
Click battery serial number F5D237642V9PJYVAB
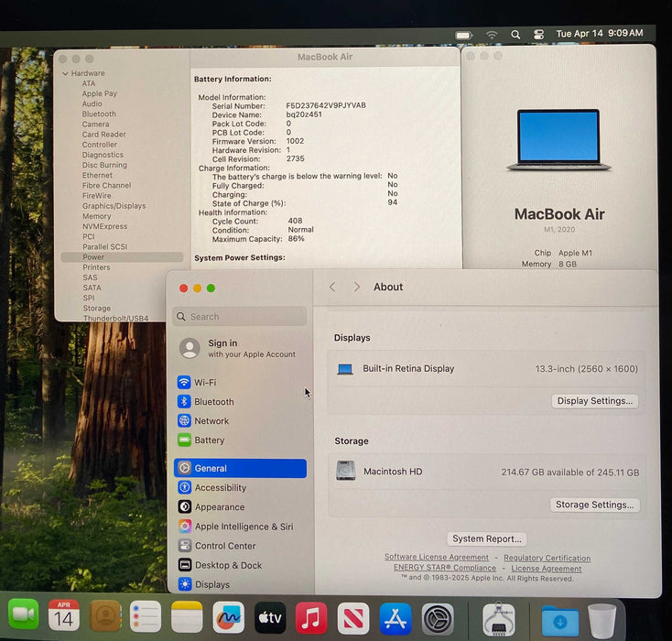pyautogui.click(x=326, y=105)
